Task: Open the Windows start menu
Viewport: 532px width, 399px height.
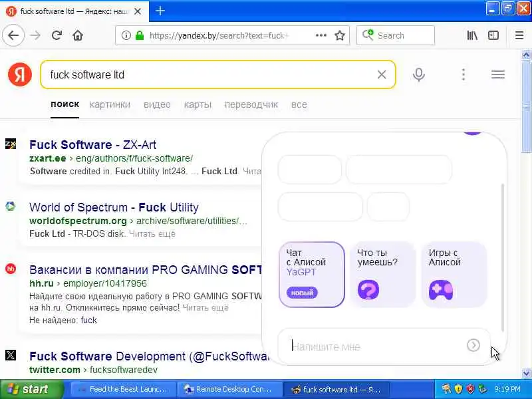Action: (x=31, y=389)
